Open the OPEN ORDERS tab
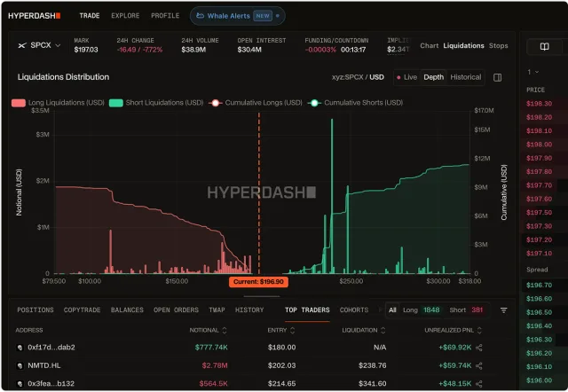 click(176, 310)
